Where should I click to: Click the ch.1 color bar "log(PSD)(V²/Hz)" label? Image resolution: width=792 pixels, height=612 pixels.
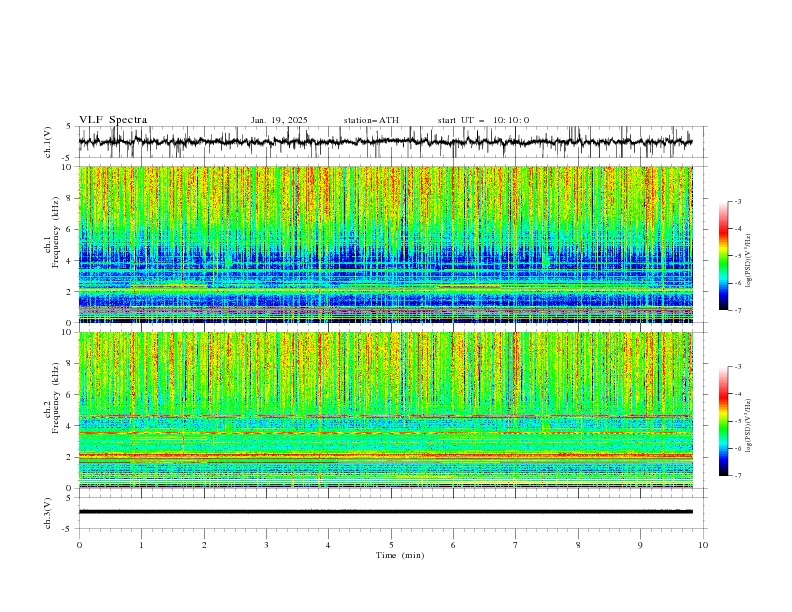tap(749, 261)
